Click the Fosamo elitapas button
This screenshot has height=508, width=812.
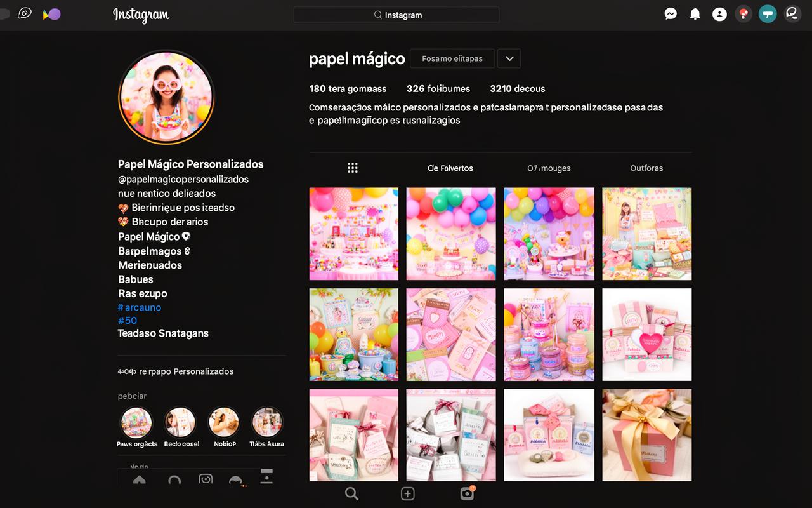[x=452, y=58]
